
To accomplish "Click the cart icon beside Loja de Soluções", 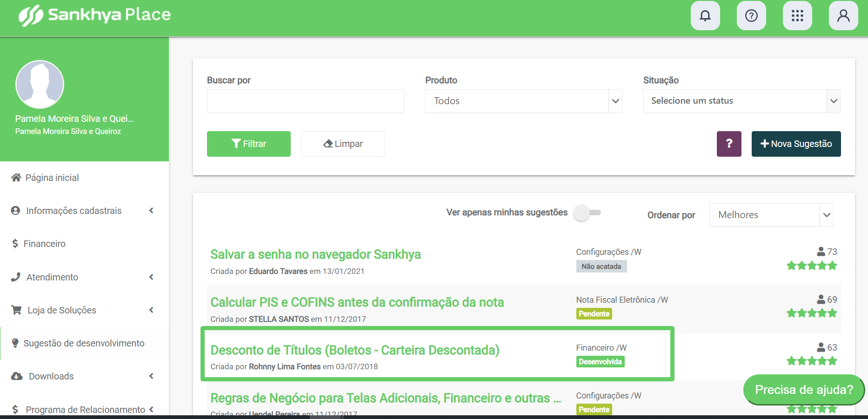I will pos(16,310).
